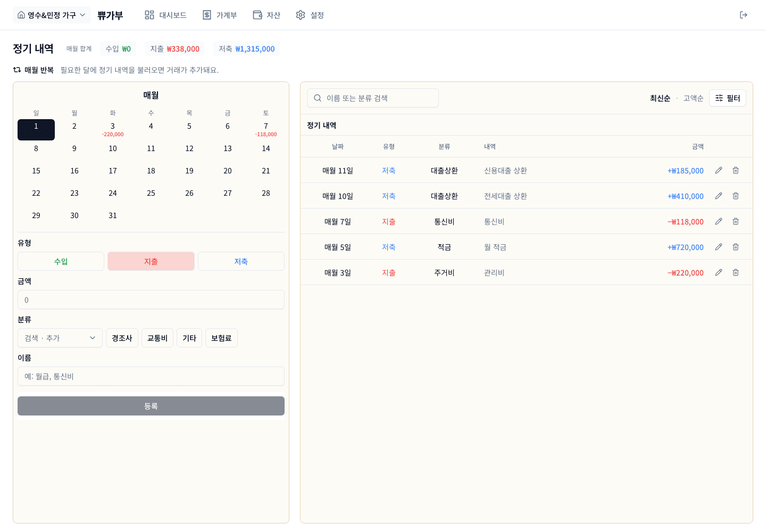Open the 필터 filter button
Image resolution: width=766 pixels, height=532 pixels.
coord(728,98)
